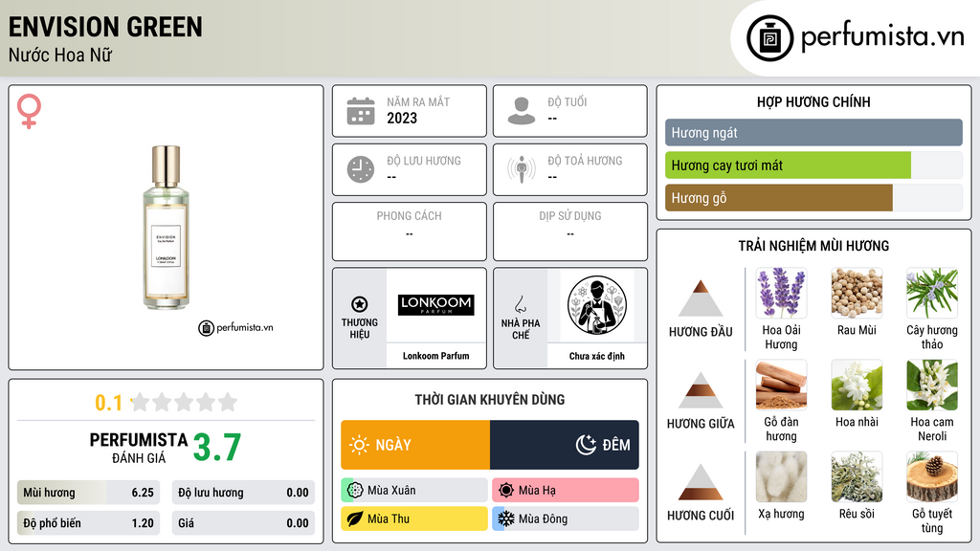
Task: Click the moon icon in the Đêm bar
Action: coord(586,445)
